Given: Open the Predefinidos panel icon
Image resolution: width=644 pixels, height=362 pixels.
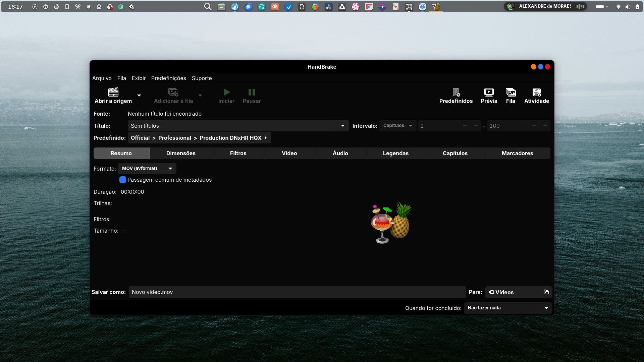Looking at the screenshot, I should click(456, 92).
